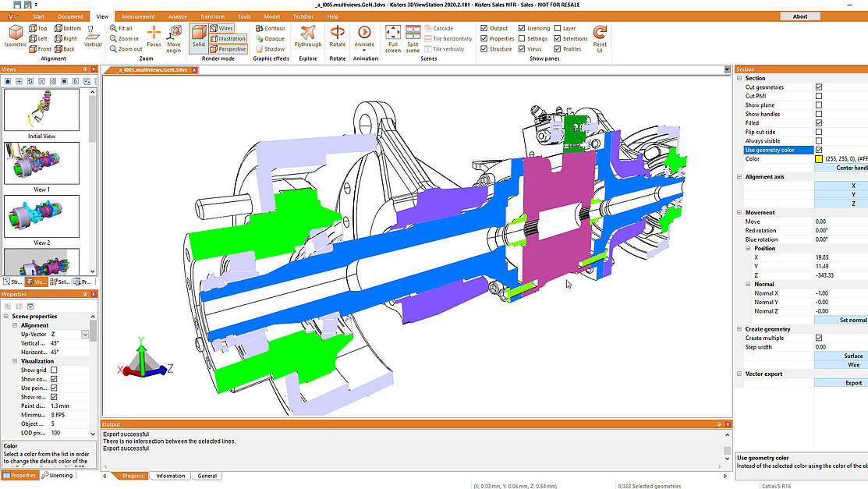Switch render mode to Wires

221,28
